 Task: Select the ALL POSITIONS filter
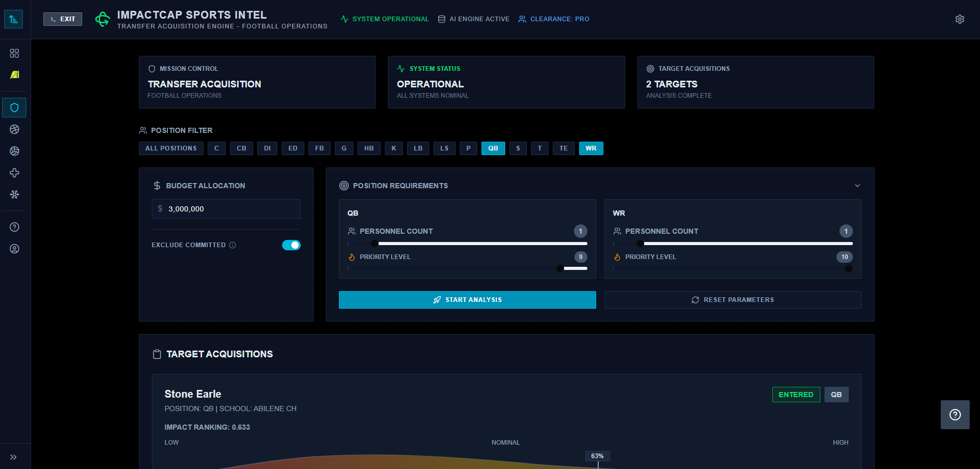(x=171, y=148)
